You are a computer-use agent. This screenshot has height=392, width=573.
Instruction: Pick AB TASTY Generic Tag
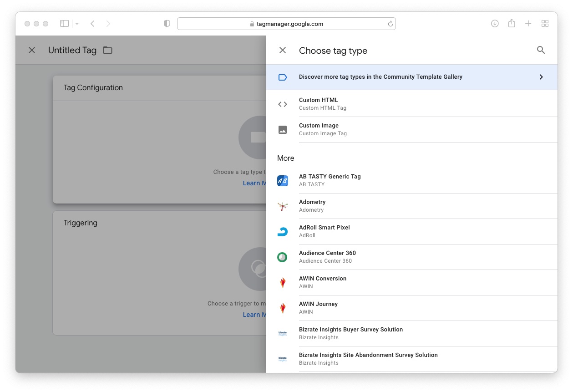coord(412,181)
